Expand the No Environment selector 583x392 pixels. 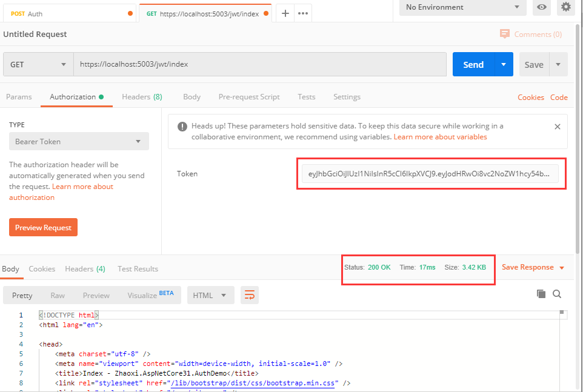(x=462, y=7)
